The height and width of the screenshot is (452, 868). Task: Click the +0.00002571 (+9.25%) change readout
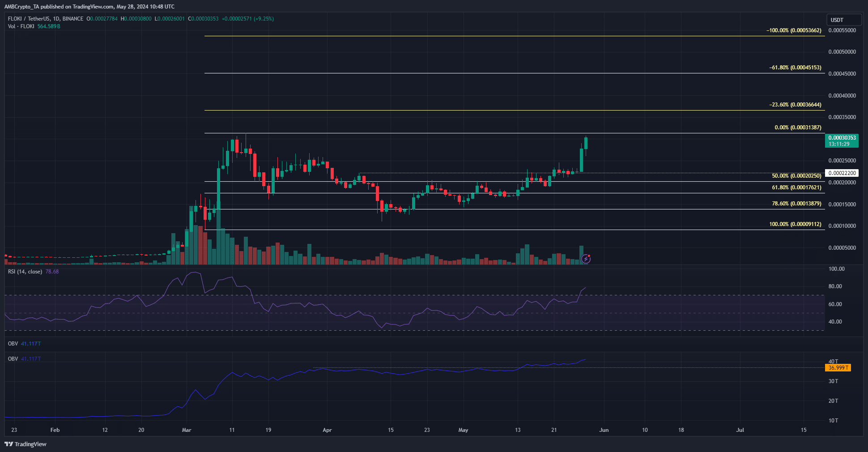pos(248,19)
